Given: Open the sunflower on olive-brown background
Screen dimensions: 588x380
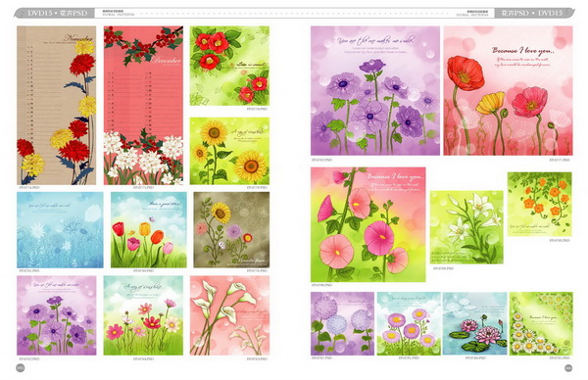Looking at the screenshot, I should pos(231,230).
